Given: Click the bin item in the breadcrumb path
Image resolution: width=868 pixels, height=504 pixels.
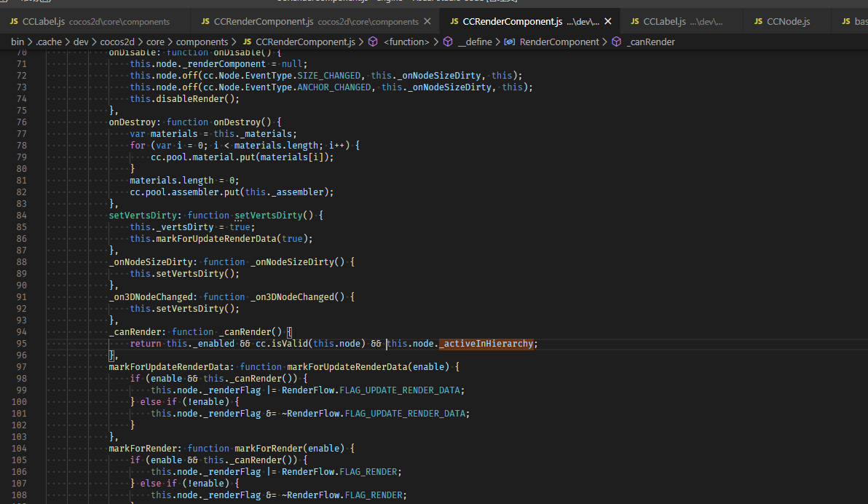Looking at the screenshot, I should click(x=17, y=42).
